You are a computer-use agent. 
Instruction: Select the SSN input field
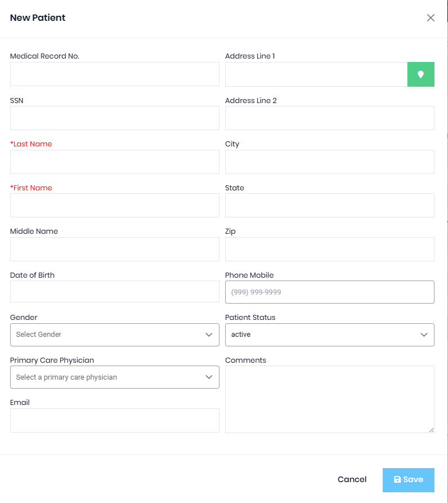point(115,118)
